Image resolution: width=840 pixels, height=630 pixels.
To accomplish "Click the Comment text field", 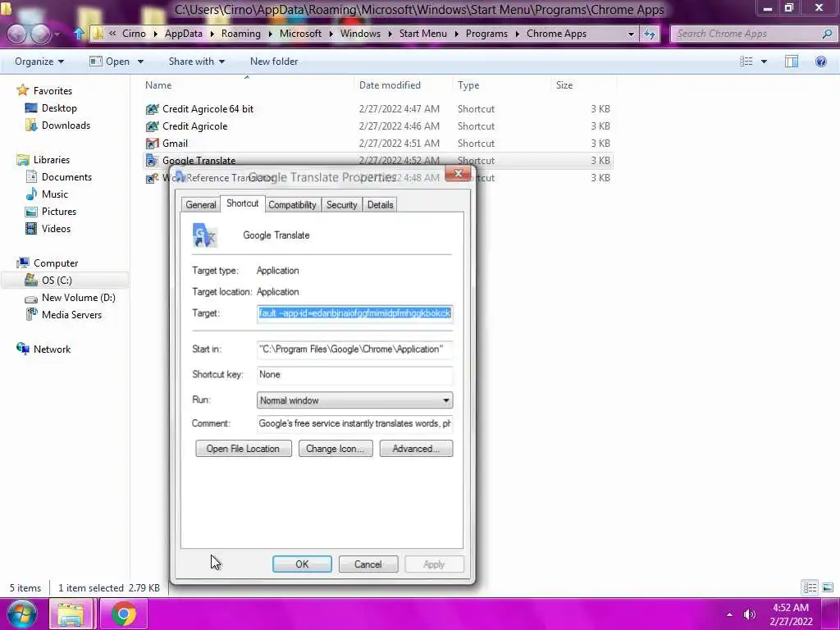I will (x=354, y=423).
